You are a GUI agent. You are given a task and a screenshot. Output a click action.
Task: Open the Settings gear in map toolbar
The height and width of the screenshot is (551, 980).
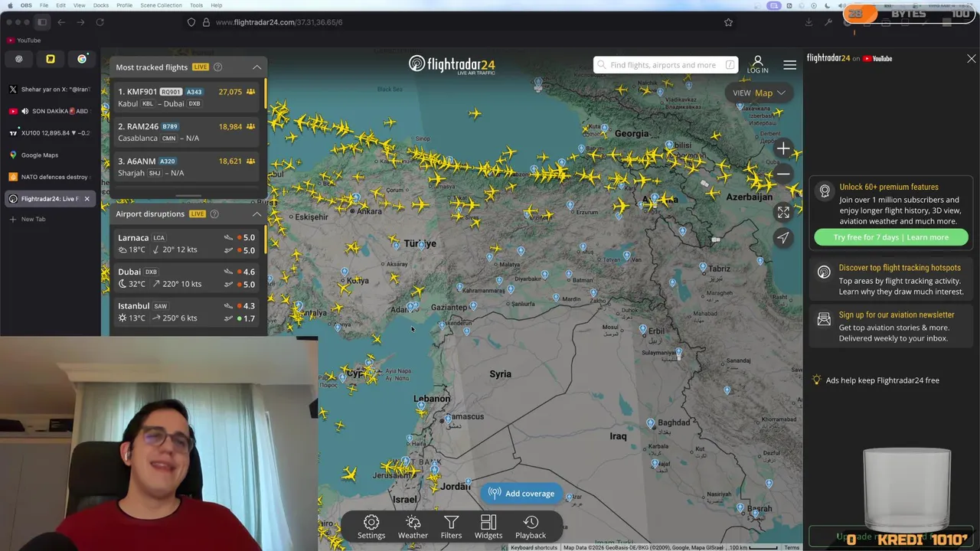click(x=371, y=527)
